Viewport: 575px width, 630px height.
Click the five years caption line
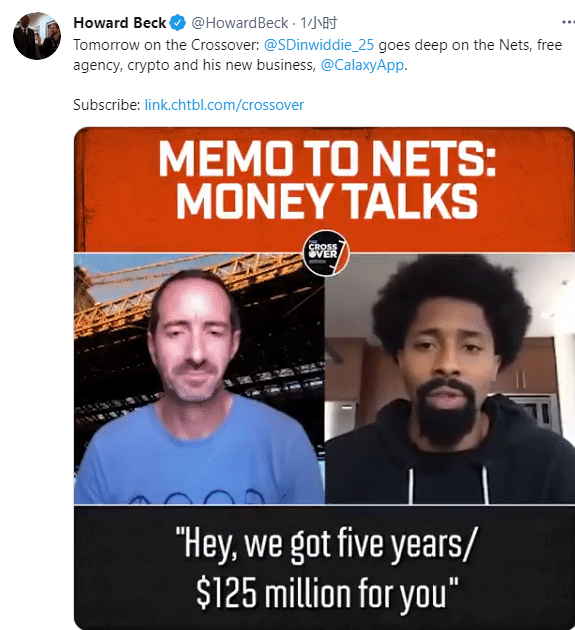click(x=326, y=544)
